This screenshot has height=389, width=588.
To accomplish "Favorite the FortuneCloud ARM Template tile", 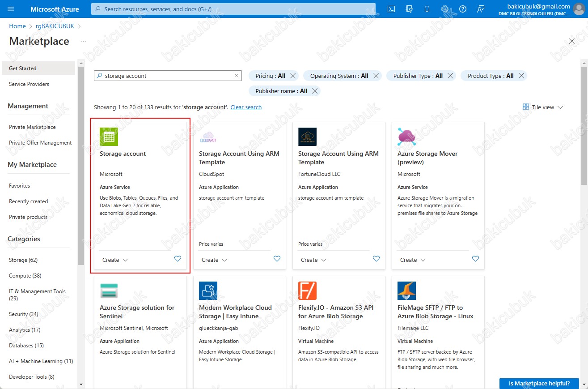I will pyautogui.click(x=376, y=259).
